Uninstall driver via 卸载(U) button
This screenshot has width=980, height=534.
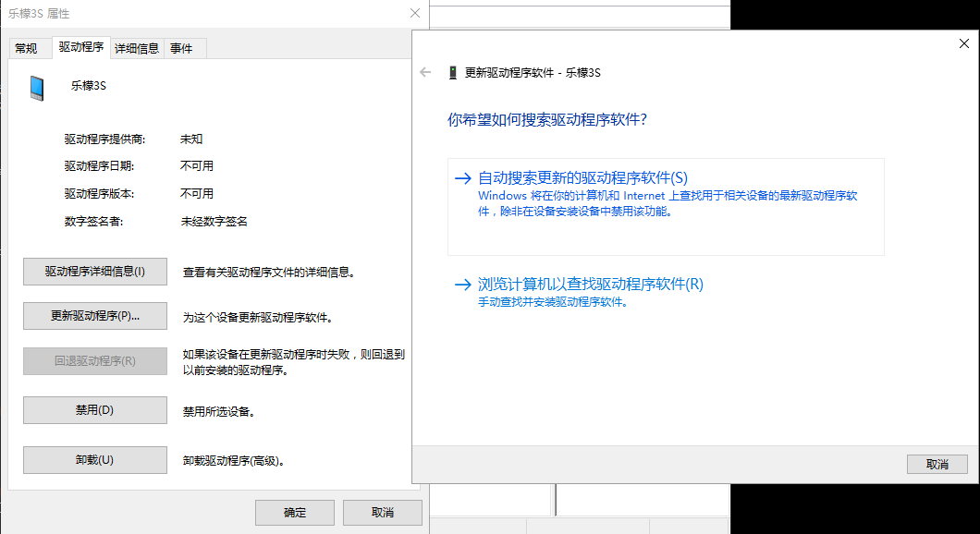point(95,460)
